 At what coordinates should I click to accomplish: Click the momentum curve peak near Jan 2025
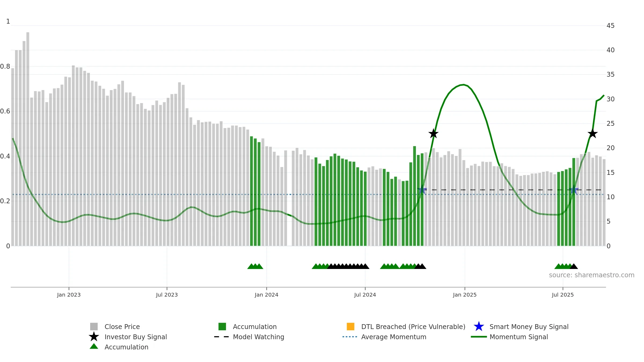pos(464,85)
